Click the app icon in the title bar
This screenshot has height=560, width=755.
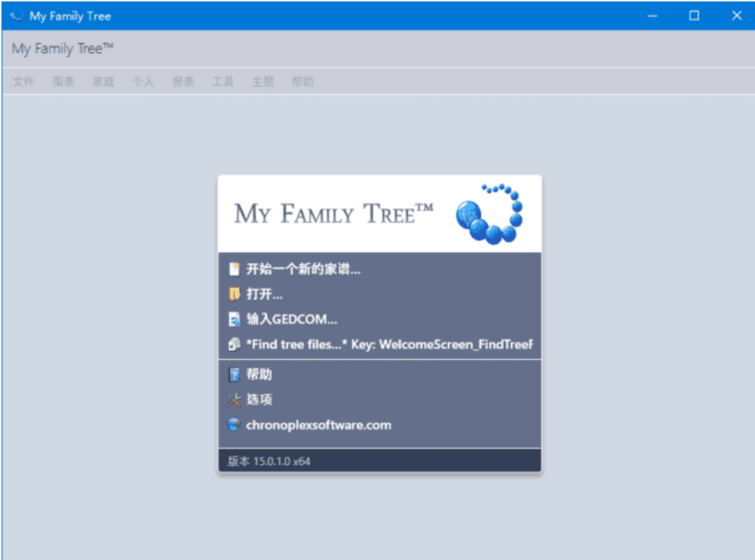pyautogui.click(x=17, y=15)
